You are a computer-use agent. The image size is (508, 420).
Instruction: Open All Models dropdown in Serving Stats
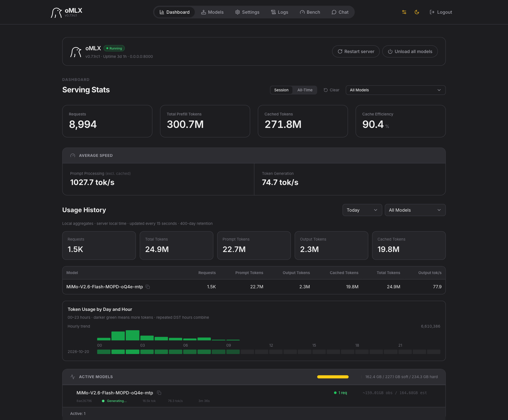(395, 90)
